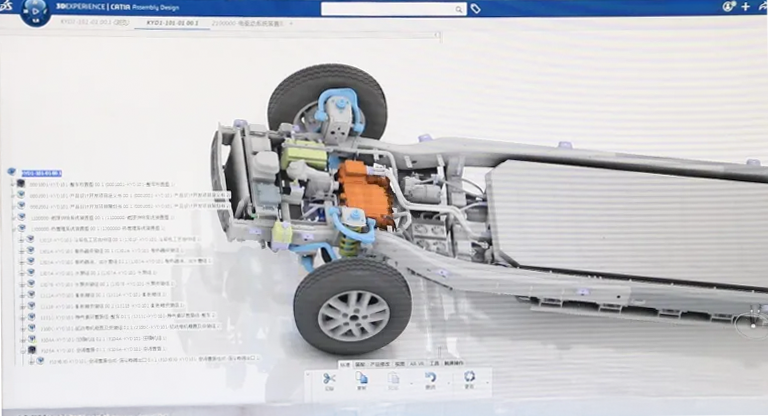Open the user profile icon at top right
Viewport: 768px width, 416px height.
click(727, 7)
